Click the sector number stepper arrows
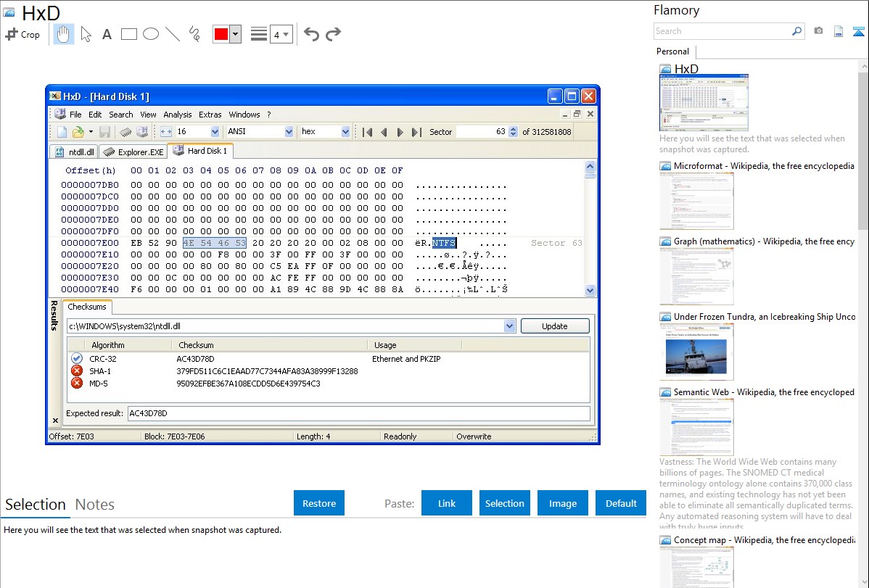Screen dimensions: 869x588 tap(513, 131)
